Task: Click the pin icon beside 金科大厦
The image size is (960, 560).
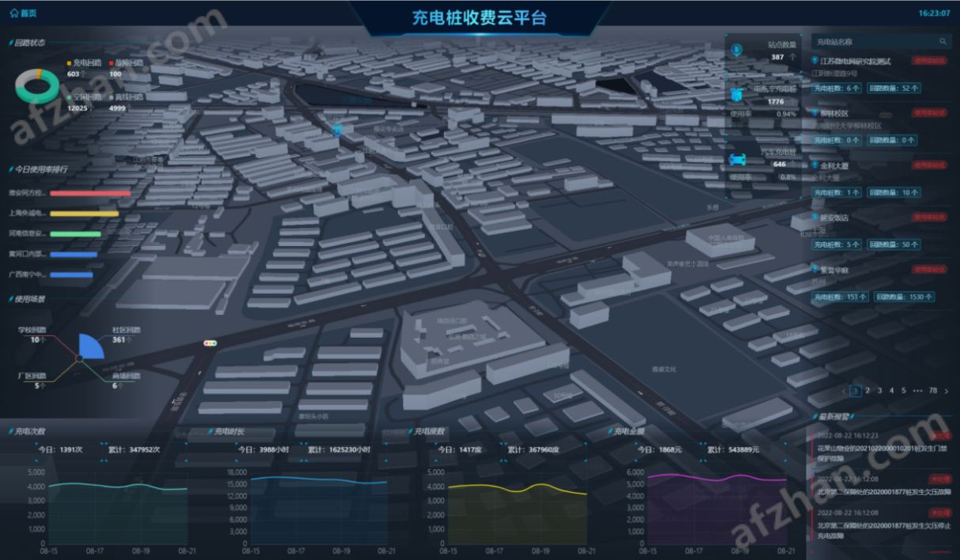Action: click(815, 165)
